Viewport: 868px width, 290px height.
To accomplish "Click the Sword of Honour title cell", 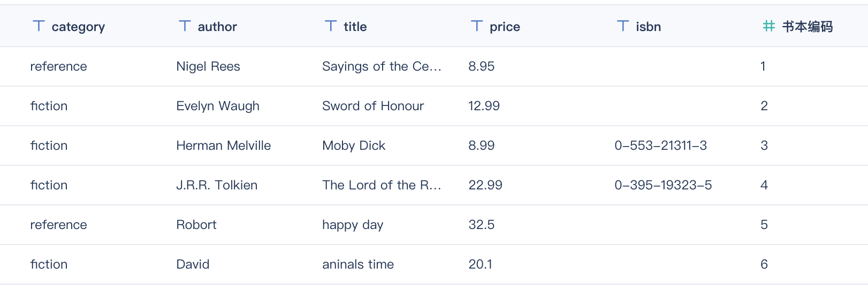I will [x=373, y=106].
